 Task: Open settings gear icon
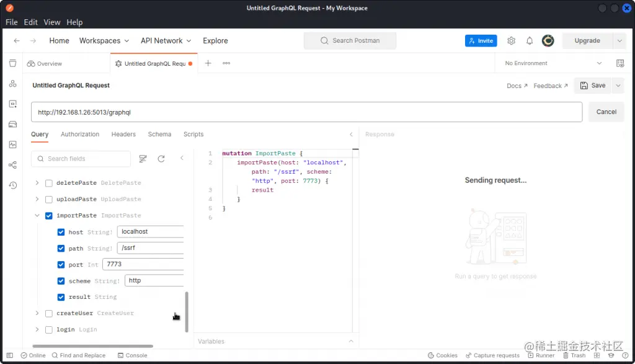tap(511, 40)
